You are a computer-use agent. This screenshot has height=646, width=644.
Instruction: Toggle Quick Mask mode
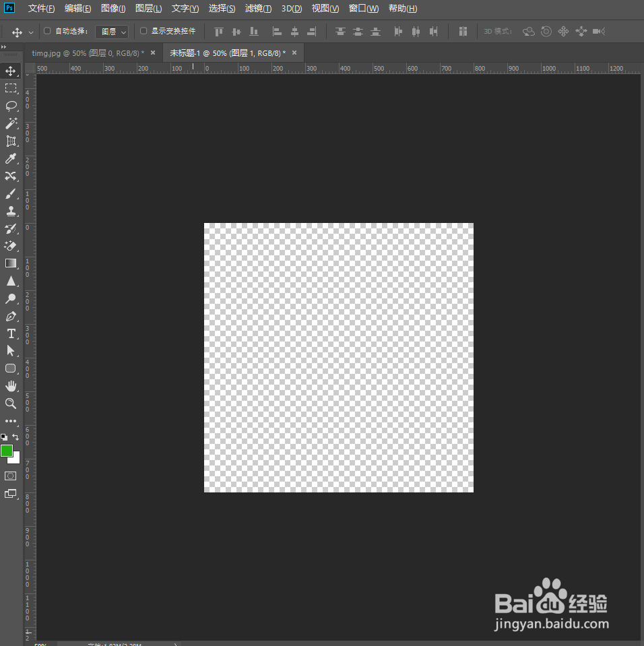tap(11, 476)
